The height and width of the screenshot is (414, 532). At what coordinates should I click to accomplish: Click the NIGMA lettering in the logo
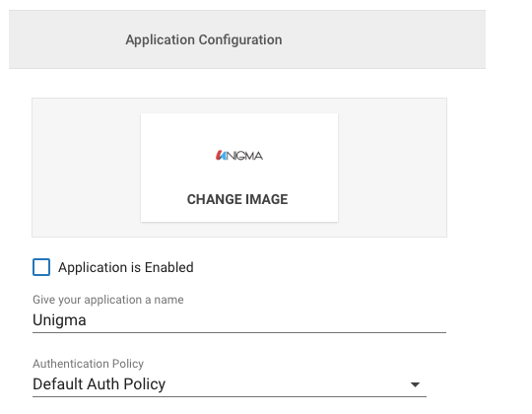[x=244, y=156]
